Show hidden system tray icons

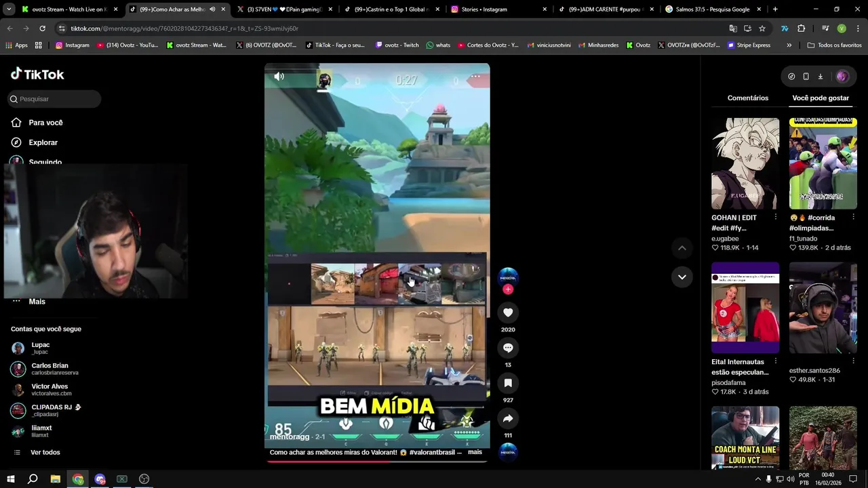coord(757,479)
